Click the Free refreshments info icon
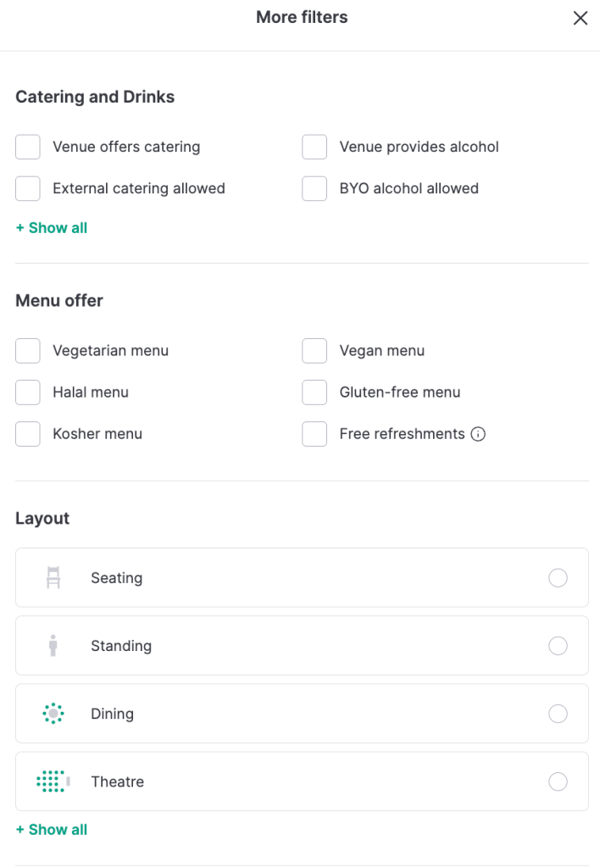Screen dimensions: 600x868 (478, 434)
